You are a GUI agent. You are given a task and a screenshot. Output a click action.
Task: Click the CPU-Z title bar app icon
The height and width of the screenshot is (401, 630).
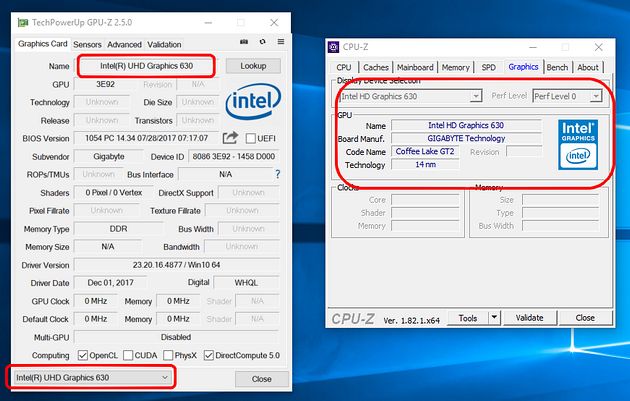pyautogui.click(x=333, y=47)
